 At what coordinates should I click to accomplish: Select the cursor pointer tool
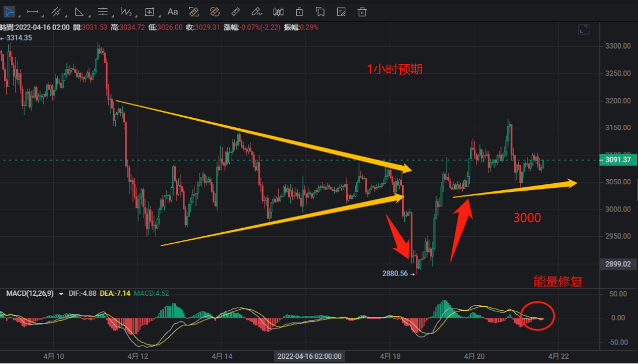[9, 12]
